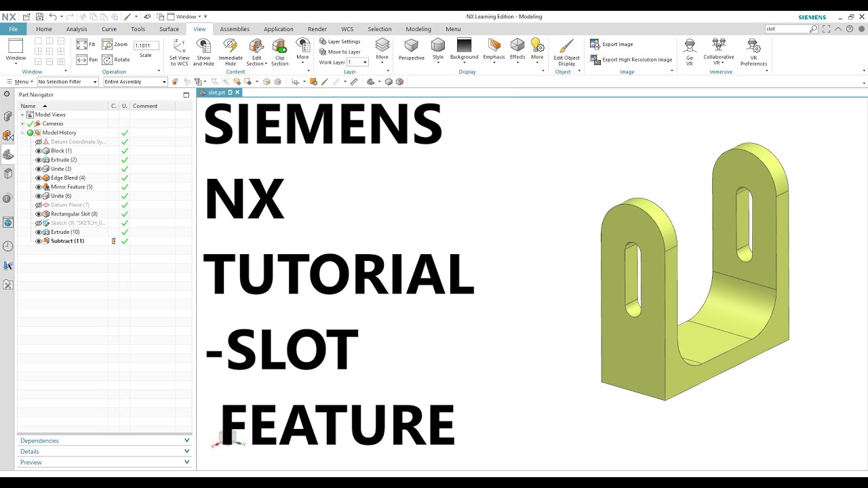Collapse the Model History node
The height and width of the screenshot is (488, 868).
(22, 133)
